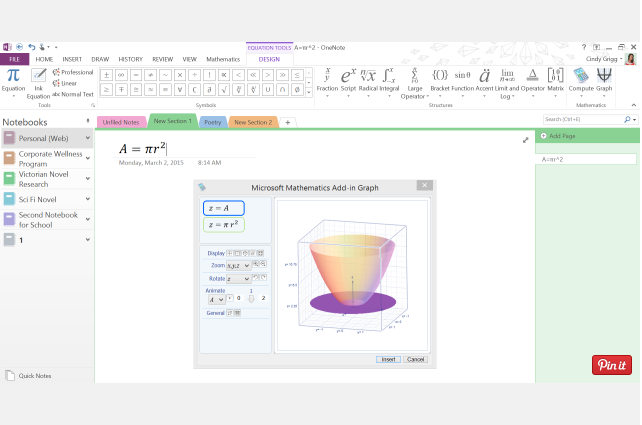Insert the plus-minus symbol
The width and height of the screenshot is (642, 425).
[x=106, y=75]
